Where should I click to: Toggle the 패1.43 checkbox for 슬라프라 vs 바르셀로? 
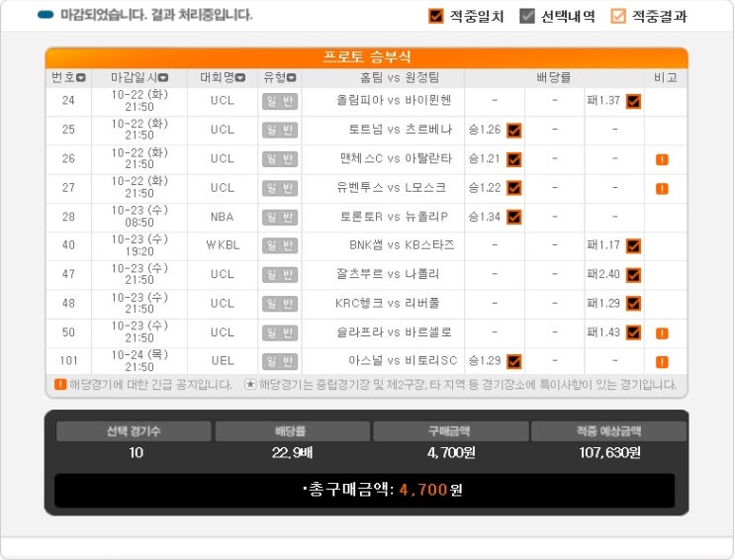pos(634,332)
